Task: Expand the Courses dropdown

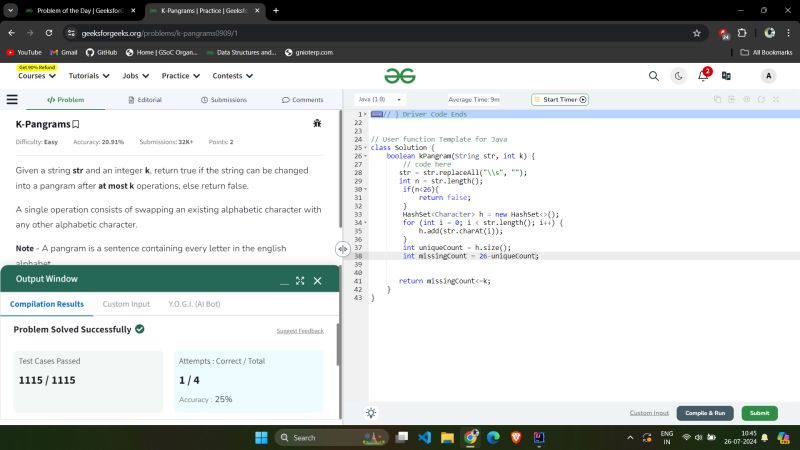Action: [37, 76]
